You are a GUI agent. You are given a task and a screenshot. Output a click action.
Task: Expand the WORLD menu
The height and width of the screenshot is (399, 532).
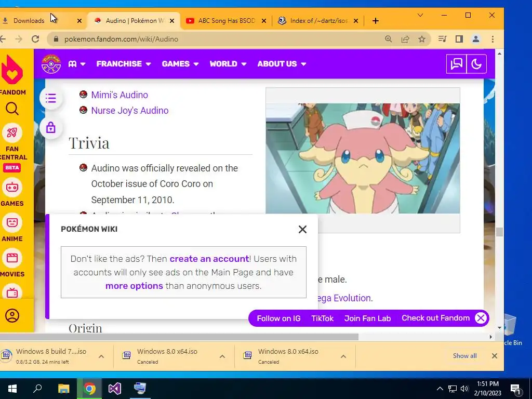pos(228,64)
